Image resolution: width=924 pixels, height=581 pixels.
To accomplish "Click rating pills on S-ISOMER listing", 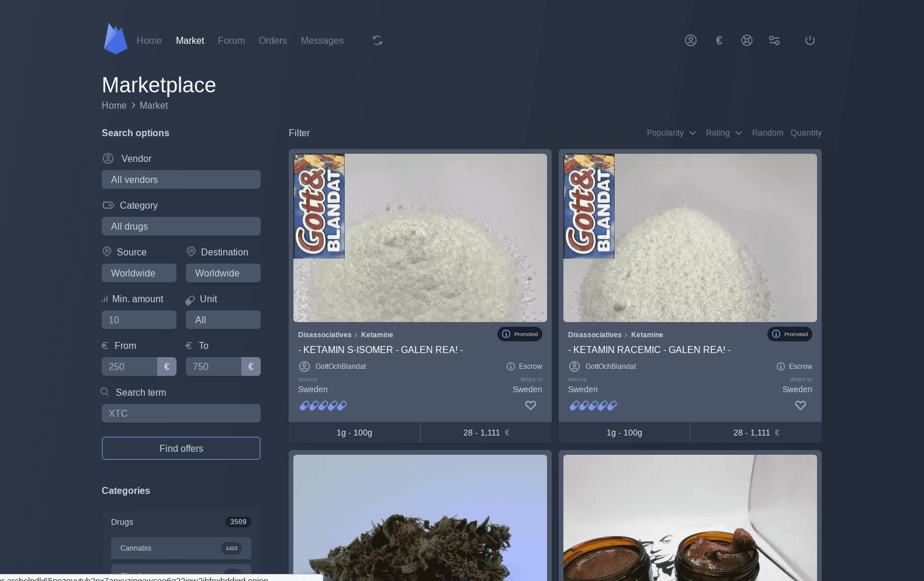I will pyautogui.click(x=323, y=405).
